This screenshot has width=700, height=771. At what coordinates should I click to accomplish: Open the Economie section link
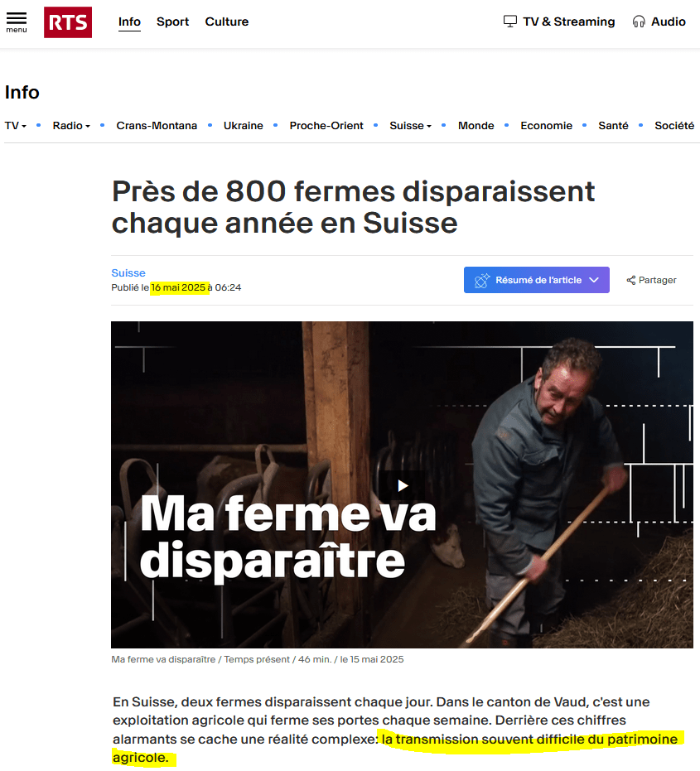[x=546, y=126]
